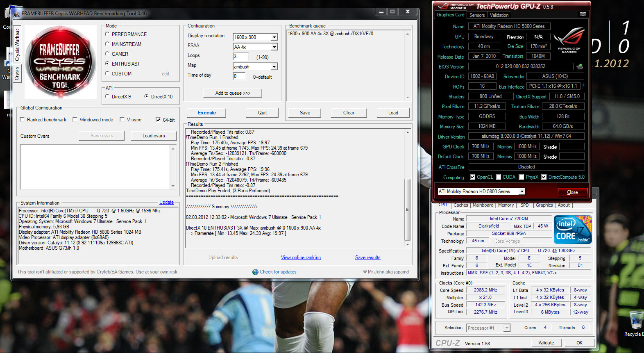Open the GPU selection dropdown in GPU-Z
The image size is (644, 353).
tap(522, 191)
